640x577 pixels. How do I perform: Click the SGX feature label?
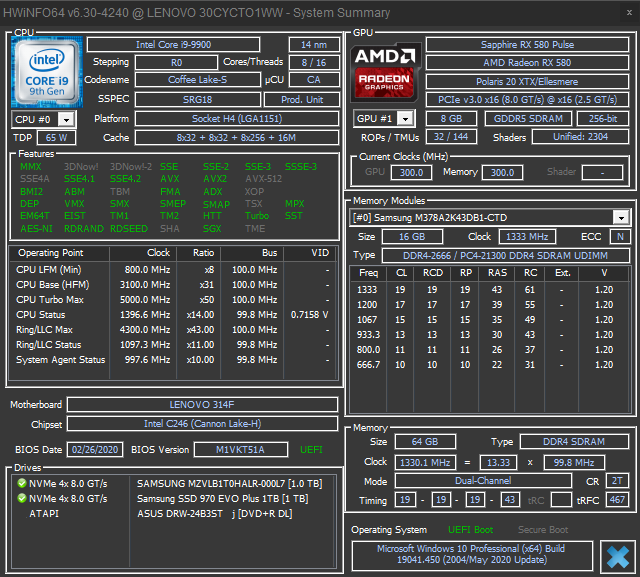click(x=212, y=229)
